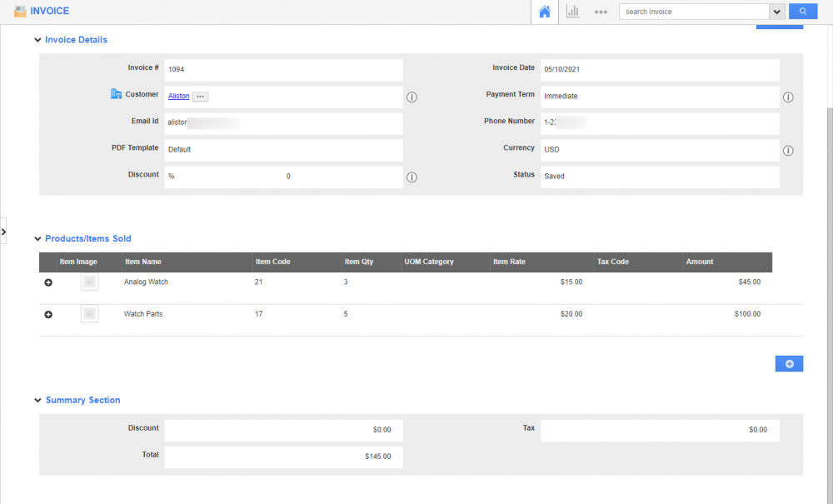Expand the Watch Parts row plus icon
Screen dimensions: 833x504
point(48,315)
